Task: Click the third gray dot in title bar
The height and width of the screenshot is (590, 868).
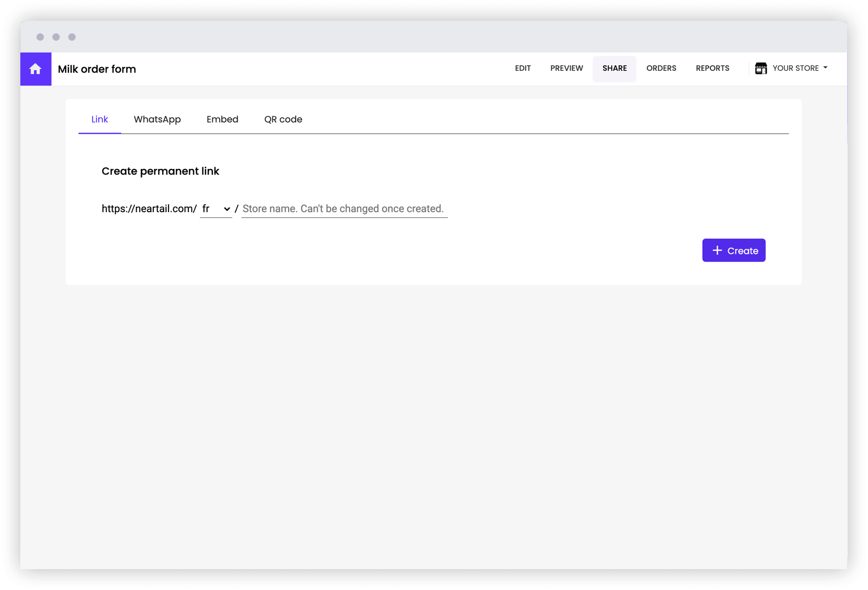Action: pyautogui.click(x=72, y=37)
